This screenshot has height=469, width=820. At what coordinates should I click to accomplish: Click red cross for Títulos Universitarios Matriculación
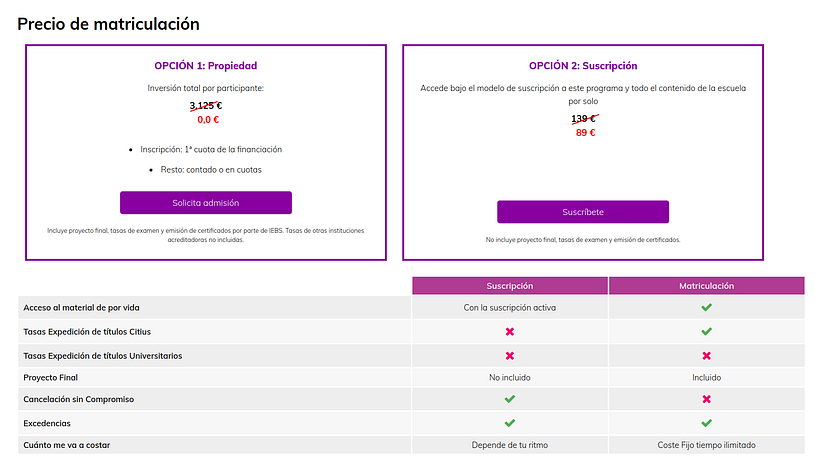pos(706,356)
